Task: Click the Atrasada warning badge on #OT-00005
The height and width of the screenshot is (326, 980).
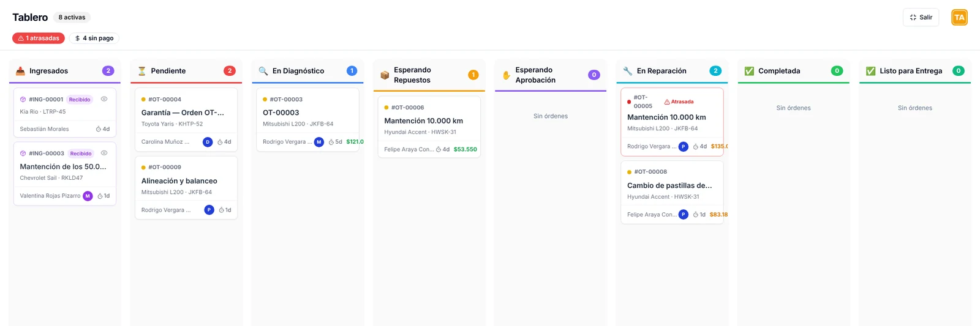Action: pyautogui.click(x=679, y=102)
